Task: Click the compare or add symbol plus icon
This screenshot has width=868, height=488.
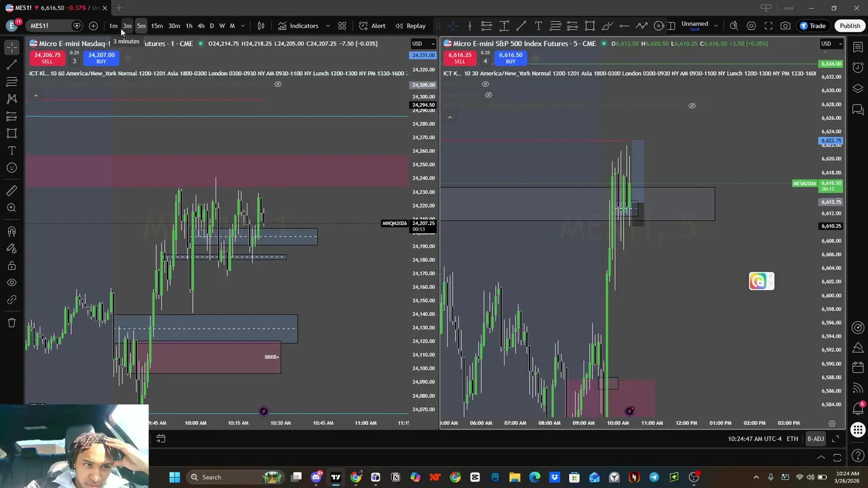Action: 93,26
